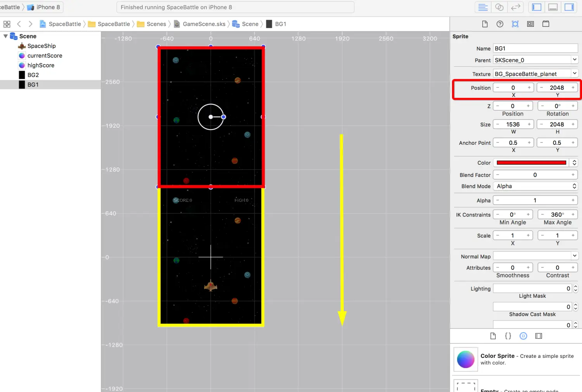
Task: Step the Shadow Cast Mask value
Action: point(575,307)
